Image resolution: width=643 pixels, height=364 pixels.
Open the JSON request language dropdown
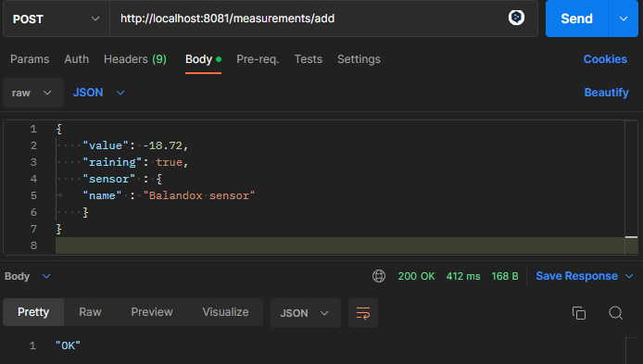pyautogui.click(x=98, y=93)
